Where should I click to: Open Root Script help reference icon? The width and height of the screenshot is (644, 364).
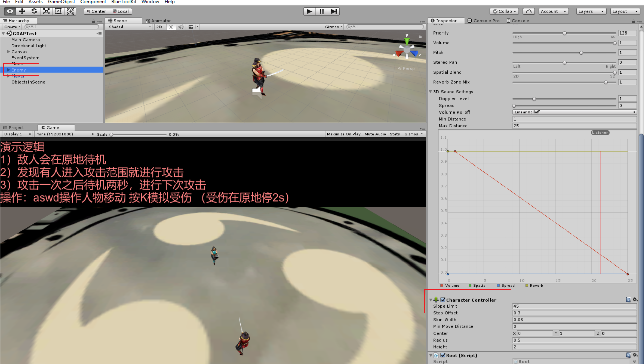(628, 355)
